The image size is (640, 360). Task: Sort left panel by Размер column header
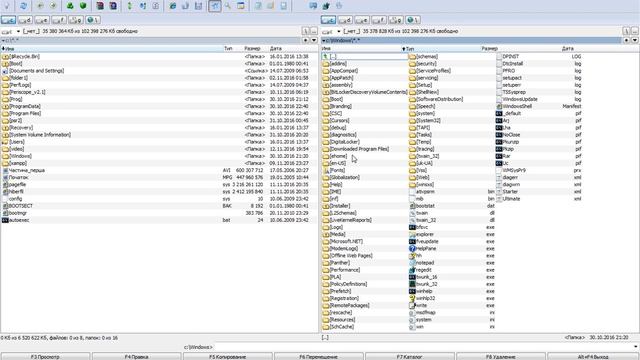tap(252, 49)
